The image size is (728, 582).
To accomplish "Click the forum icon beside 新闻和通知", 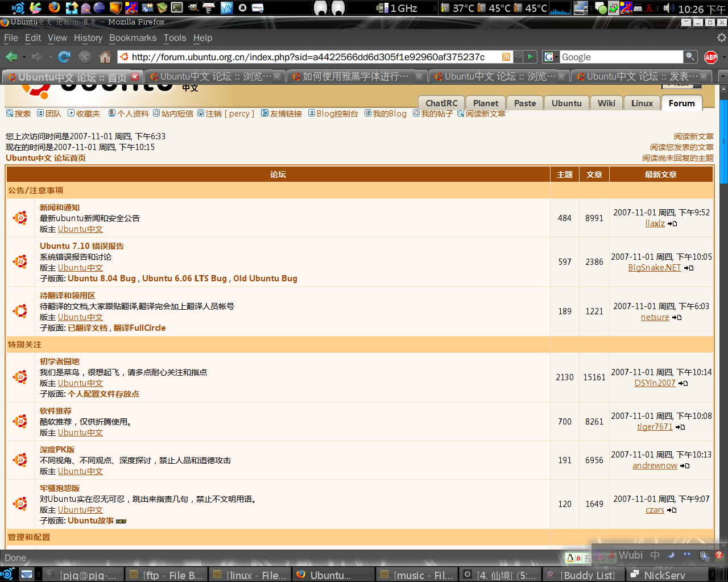I will coord(20,218).
